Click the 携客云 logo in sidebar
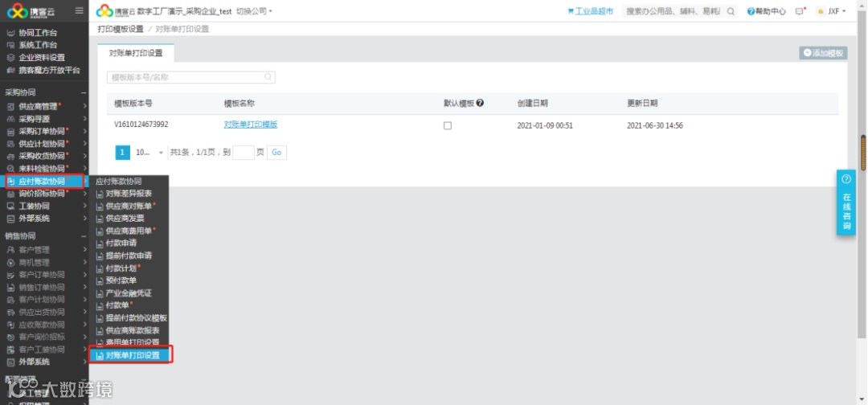 click(31, 10)
